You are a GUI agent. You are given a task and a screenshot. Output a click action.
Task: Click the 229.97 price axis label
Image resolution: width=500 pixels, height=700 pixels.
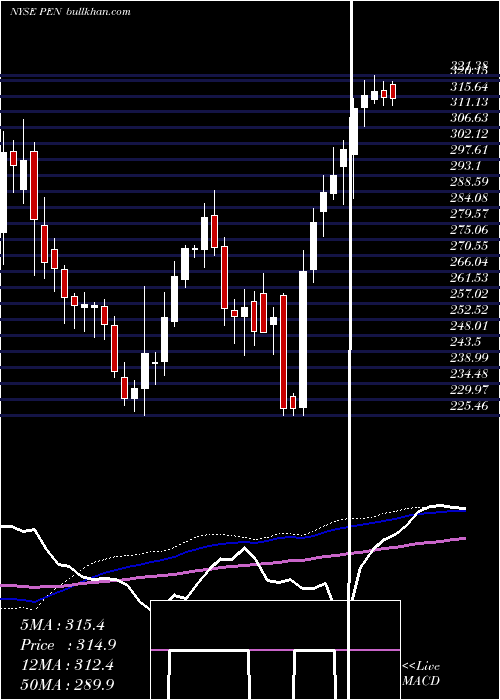click(x=469, y=389)
